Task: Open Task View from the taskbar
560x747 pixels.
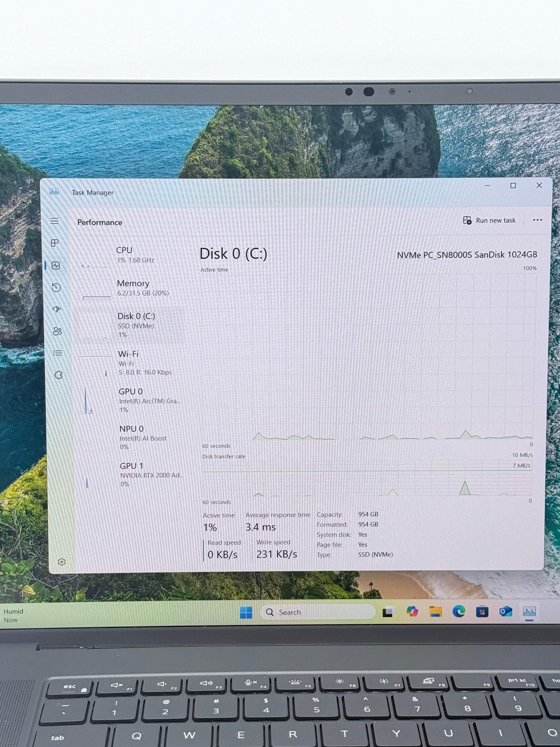Action: pyautogui.click(x=388, y=612)
